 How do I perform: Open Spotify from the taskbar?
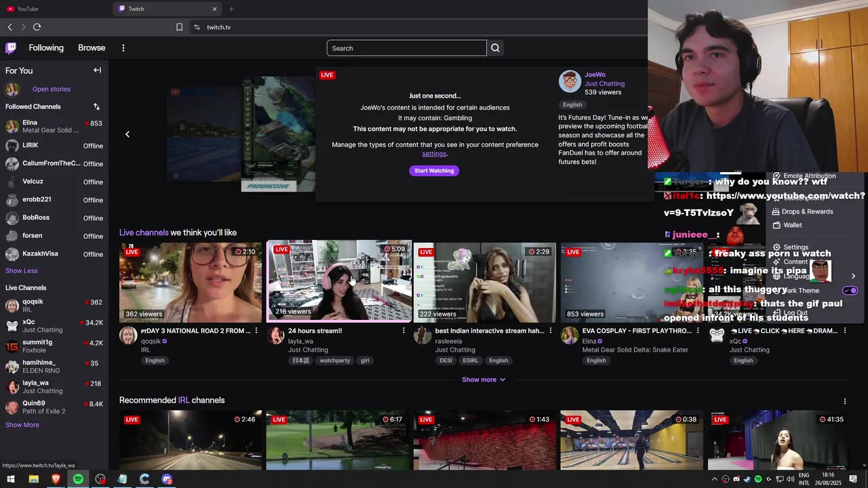click(78, 479)
